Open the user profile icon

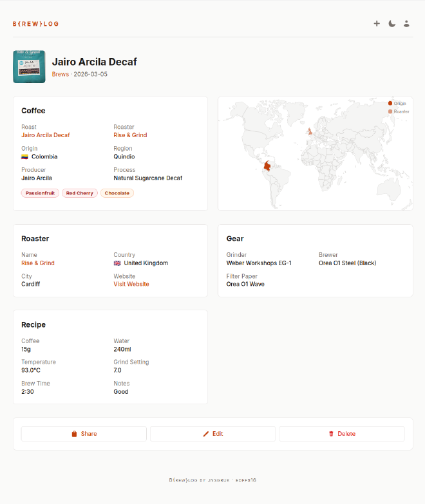406,24
